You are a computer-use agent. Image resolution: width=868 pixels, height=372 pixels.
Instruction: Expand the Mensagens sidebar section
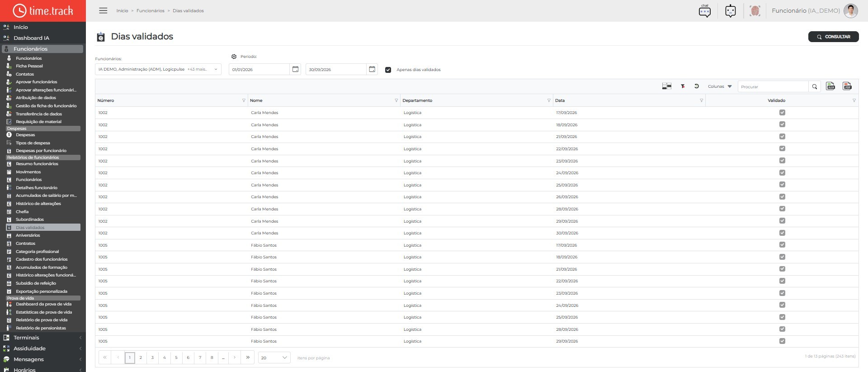(43, 359)
